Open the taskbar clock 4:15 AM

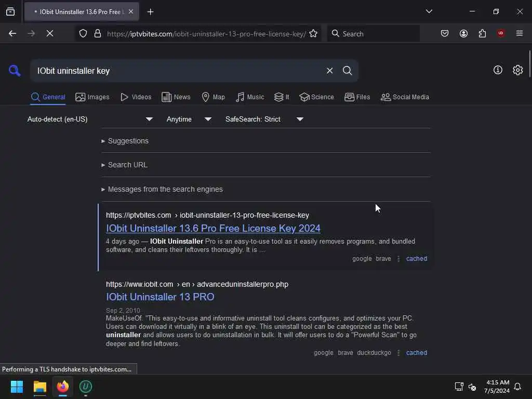click(x=497, y=387)
